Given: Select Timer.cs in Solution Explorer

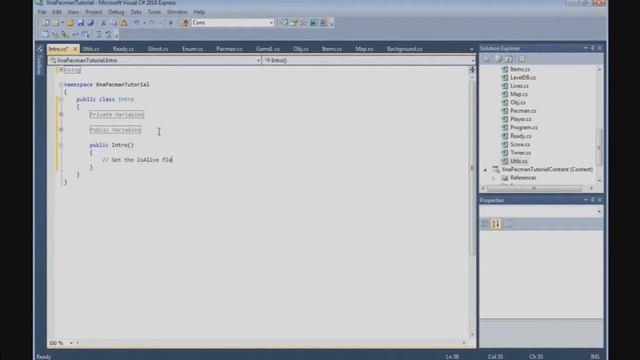Looking at the screenshot, I should pos(520,153).
